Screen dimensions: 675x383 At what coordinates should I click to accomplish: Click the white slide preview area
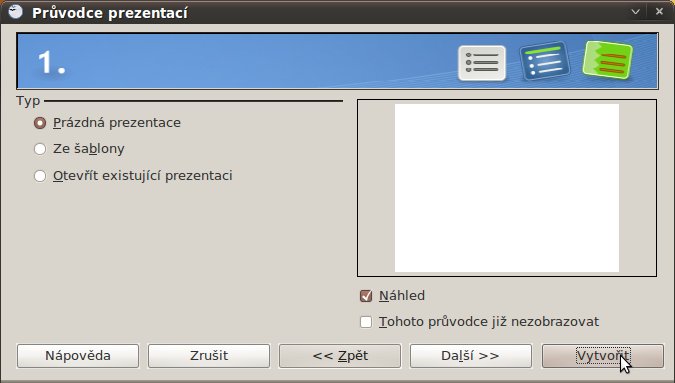point(507,188)
